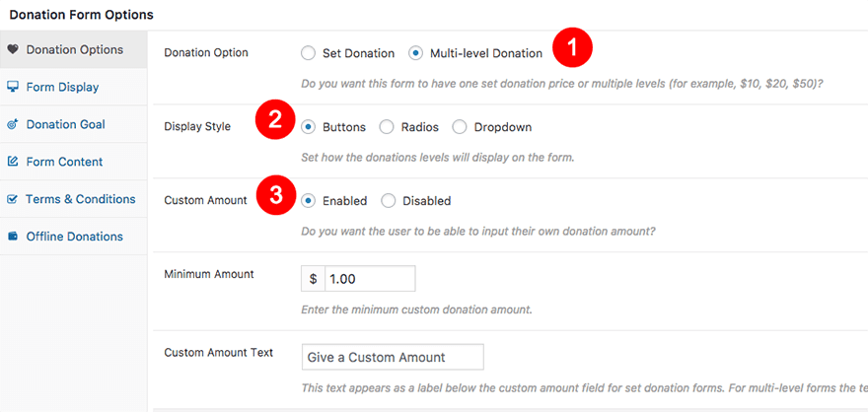868x412 pixels.
Task: Focus the Custom Amount Text field
Action: coord(392,357)
